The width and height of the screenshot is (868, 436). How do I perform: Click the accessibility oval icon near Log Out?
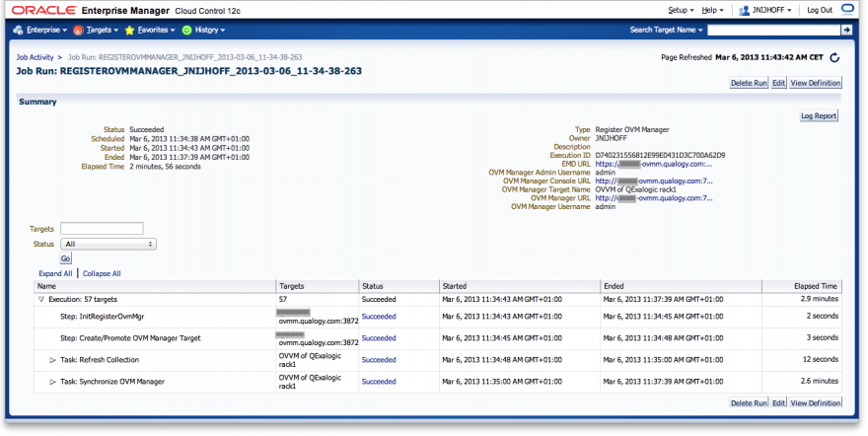coord(847,9)
